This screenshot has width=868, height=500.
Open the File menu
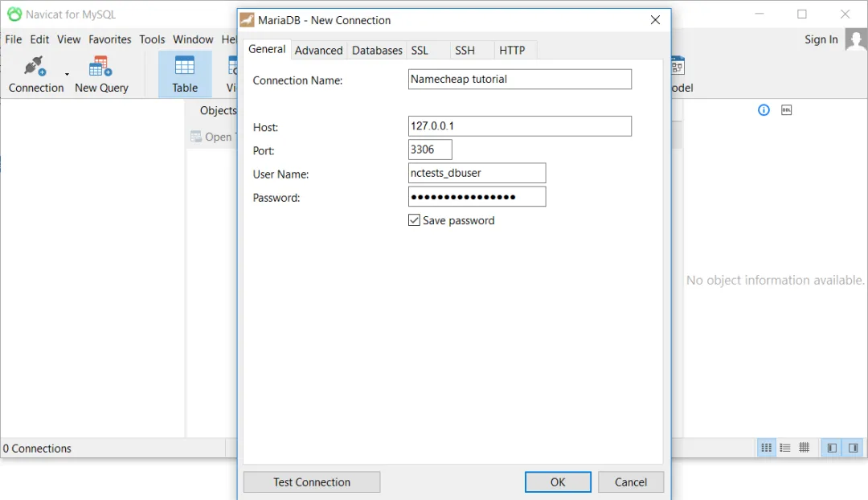[14, 39]
